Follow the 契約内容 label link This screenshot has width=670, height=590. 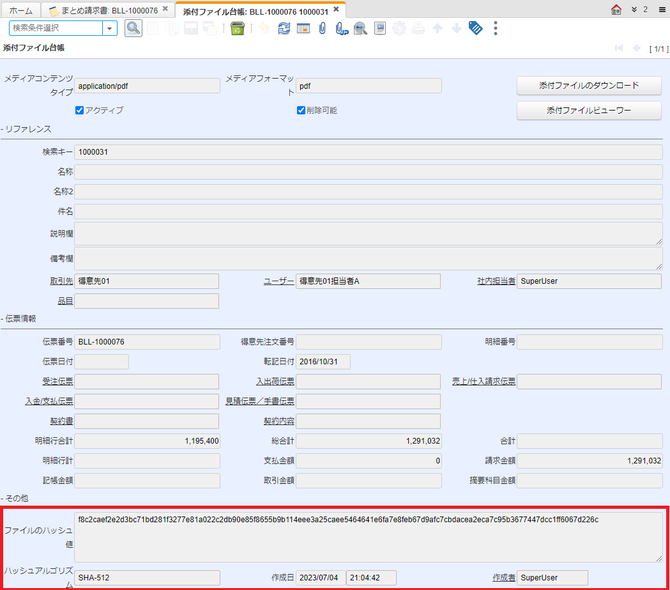click(x=279, y=421)
